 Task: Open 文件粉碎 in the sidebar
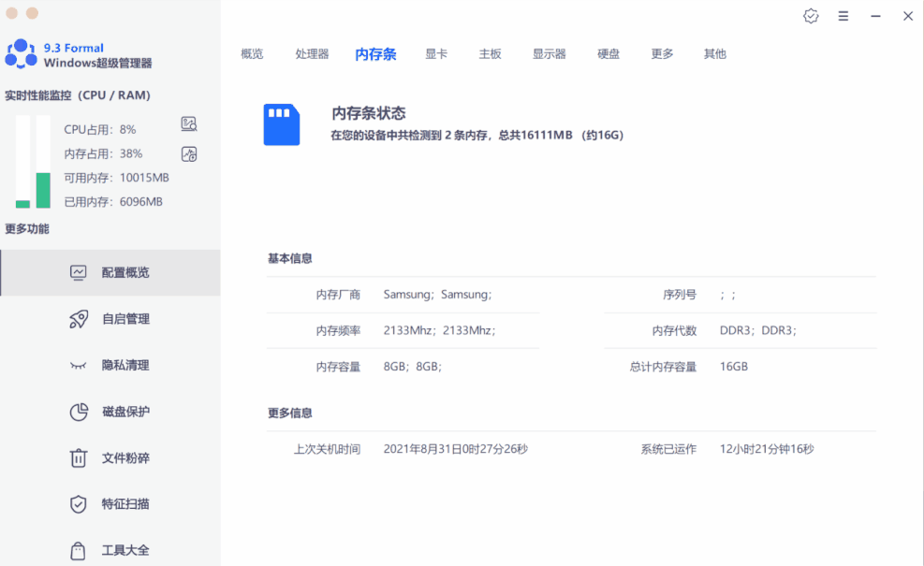tap(110, 457)
